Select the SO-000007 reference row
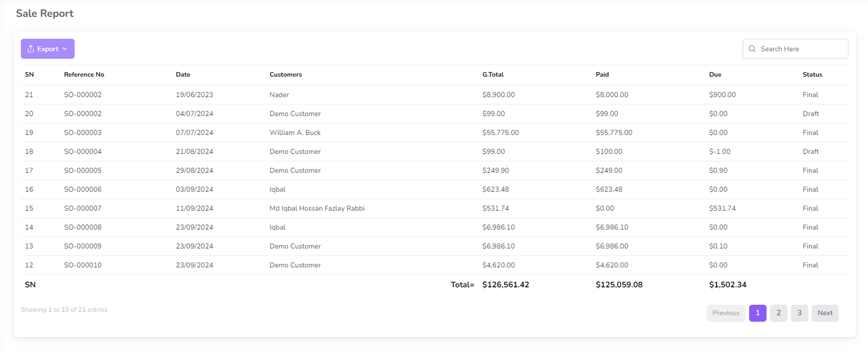The width and height of the screenshot is (868, 352). [82, 209]
